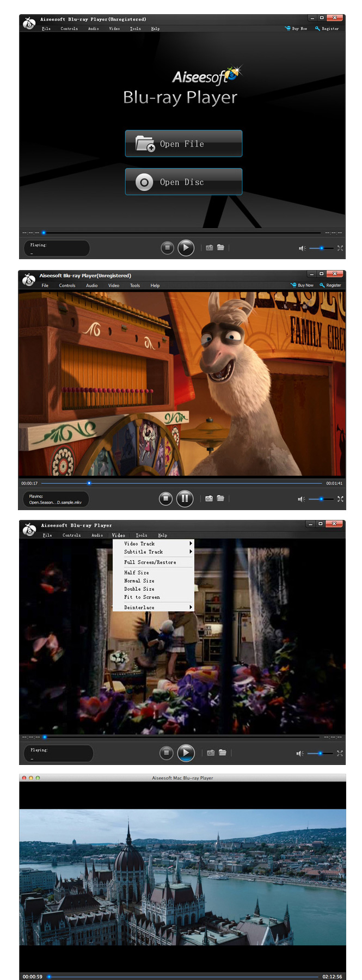Image resolution: width=362 pixels, height=980 pixels.
Task: Click the Open File button
Action: (x=183, y=144)
